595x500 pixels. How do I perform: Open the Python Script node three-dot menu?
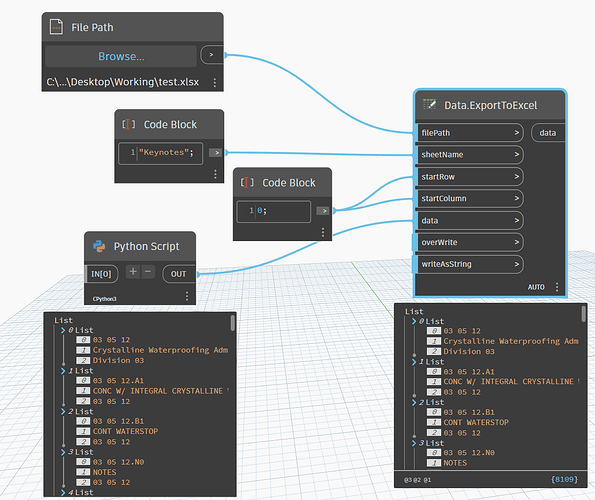click(x=187, y=296)
